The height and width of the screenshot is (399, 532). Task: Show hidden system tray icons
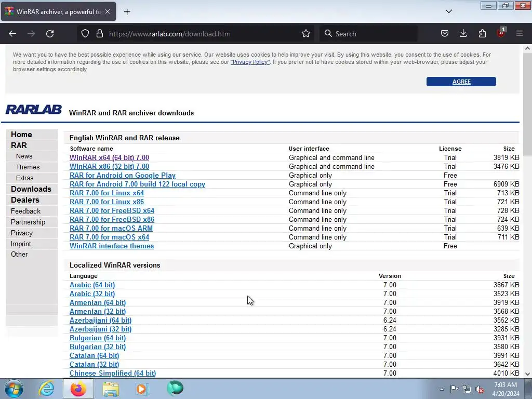coord(442,389)
